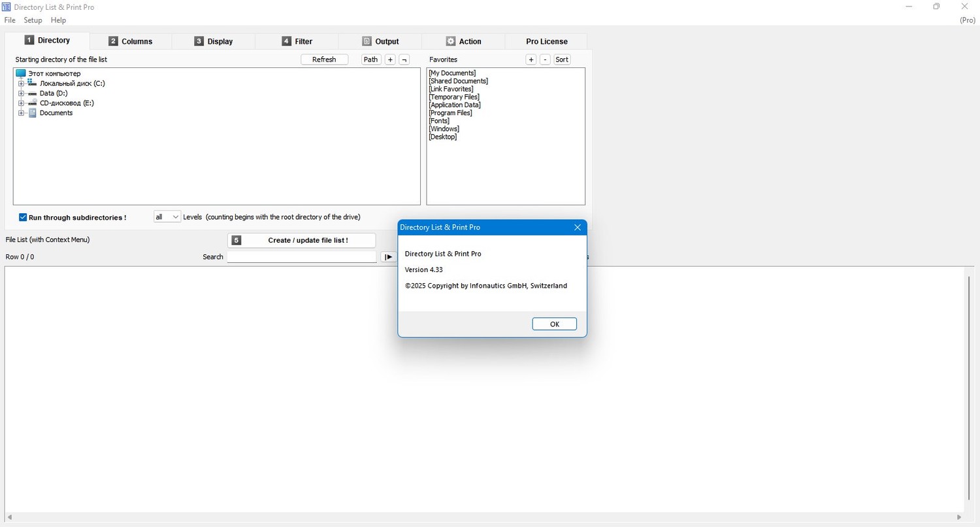Image resolution: width=980 pixels, height=527 pixels.
Task: Switch to the Action tab
Action: click(x=463, y=41)
